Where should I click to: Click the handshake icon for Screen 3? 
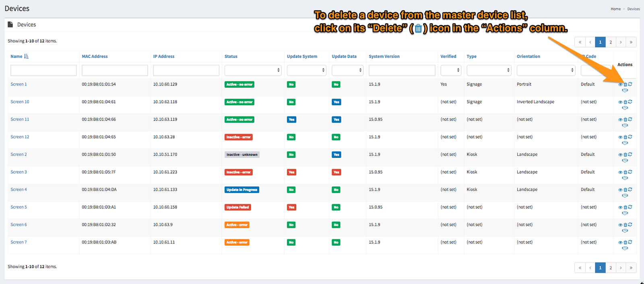pos(625,178)
